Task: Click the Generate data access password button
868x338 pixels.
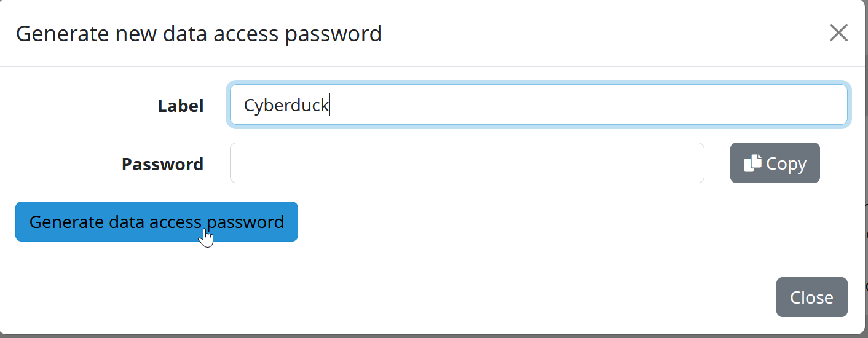Action: (x=157, y=221)
